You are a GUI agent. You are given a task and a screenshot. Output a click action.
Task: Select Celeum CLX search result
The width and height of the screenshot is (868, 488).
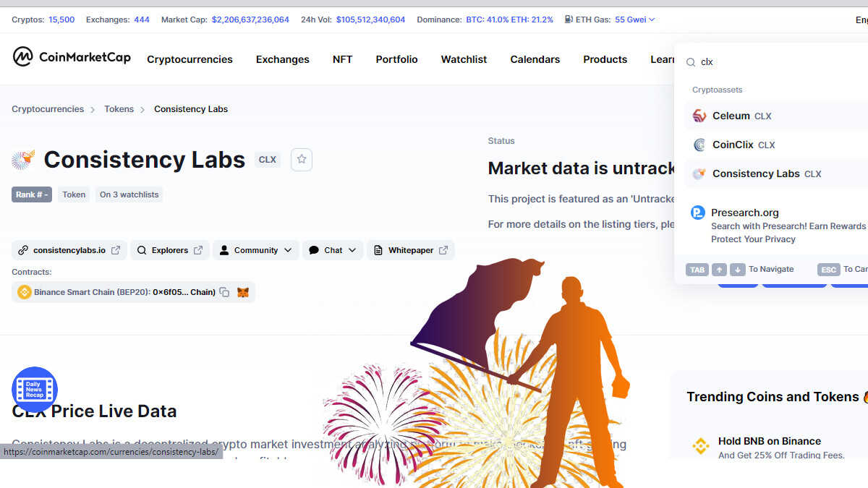point(776,116)
